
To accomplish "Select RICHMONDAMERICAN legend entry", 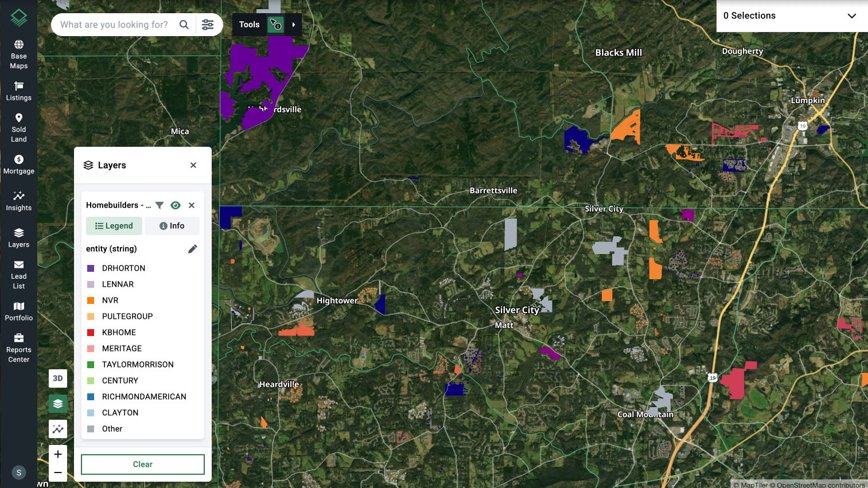I will click(144, 397).
